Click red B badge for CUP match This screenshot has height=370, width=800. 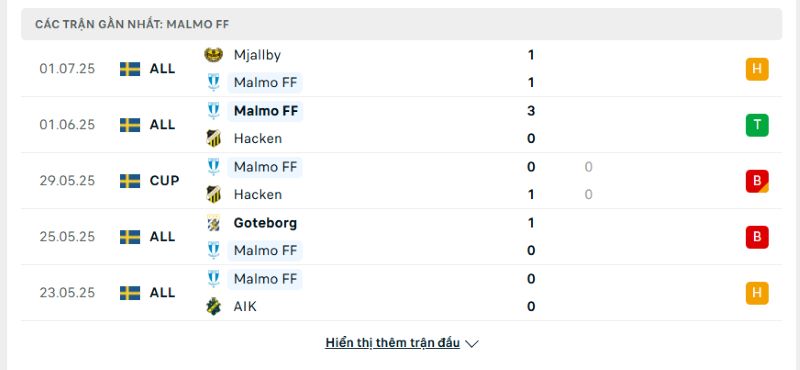tap(757, 181)
